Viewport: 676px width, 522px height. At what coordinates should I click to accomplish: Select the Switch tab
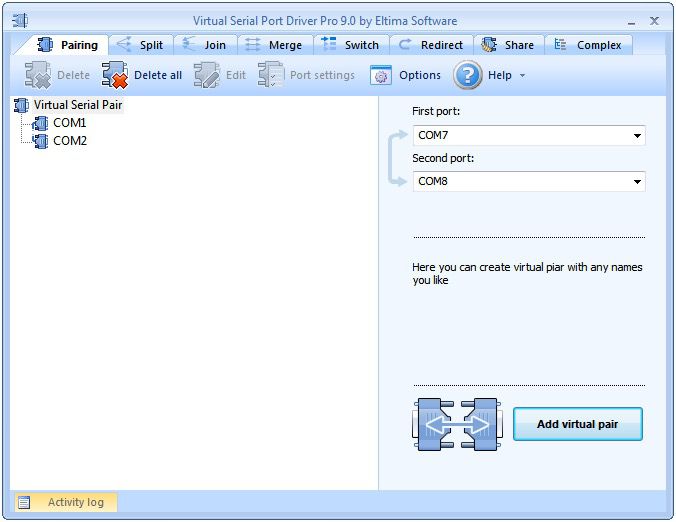pyautogui.click(x=351, y=45)
